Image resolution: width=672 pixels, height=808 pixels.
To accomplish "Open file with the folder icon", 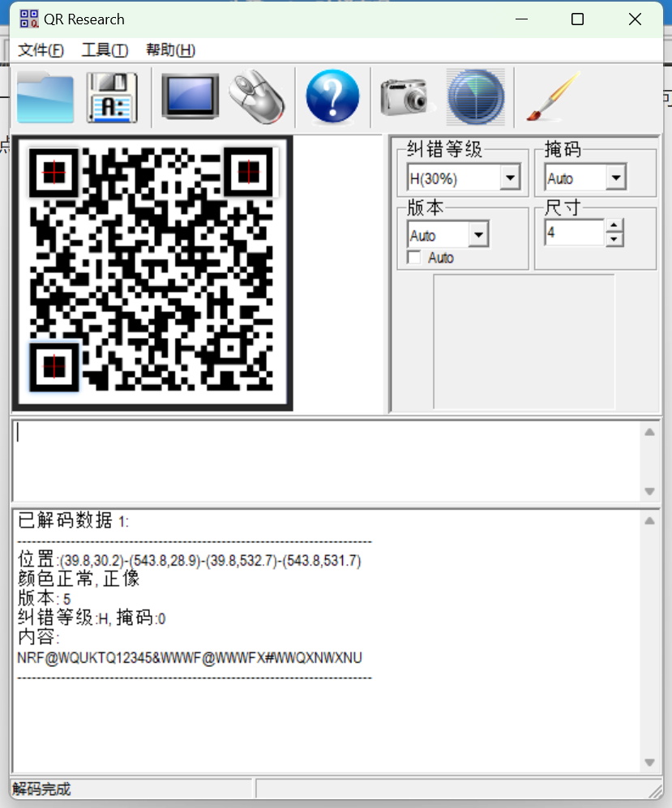I will [45, 97].
